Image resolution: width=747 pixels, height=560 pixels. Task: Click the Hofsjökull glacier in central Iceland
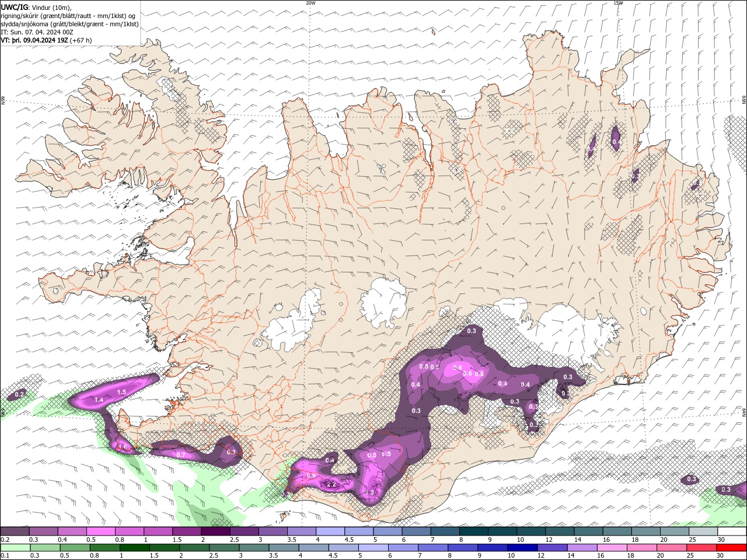pos(383,303)
